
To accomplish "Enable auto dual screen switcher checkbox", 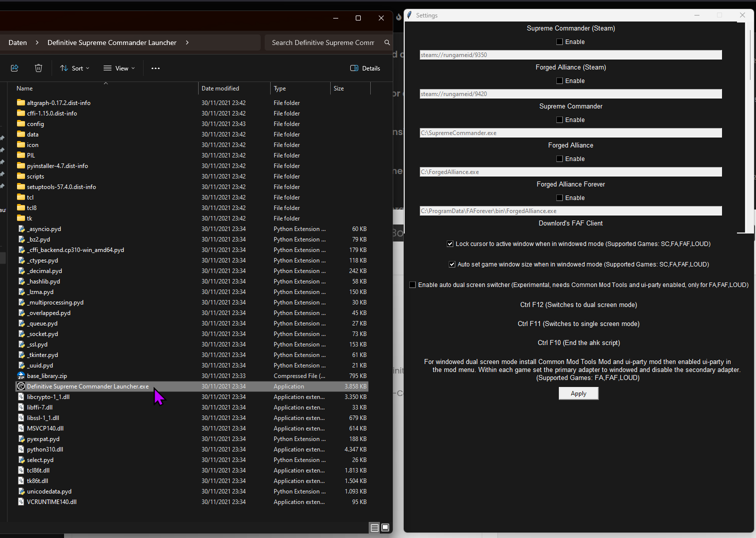I will pyautogui.click(x=413, y=285).
